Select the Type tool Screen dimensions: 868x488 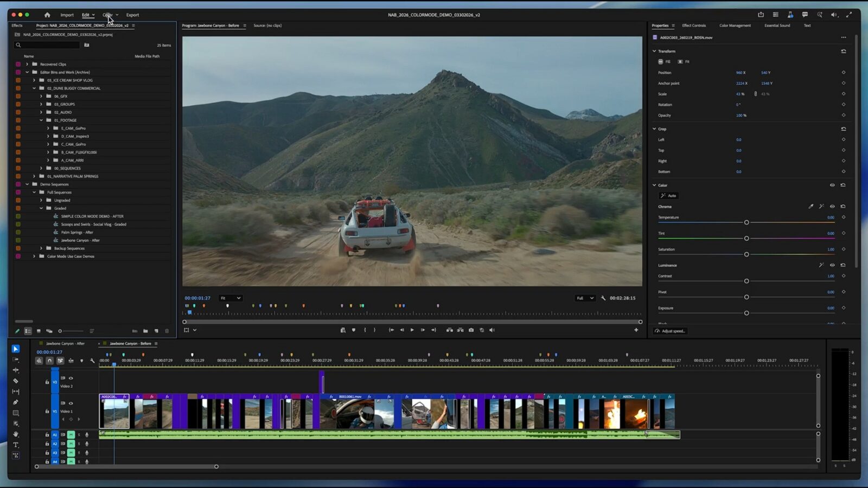coord(16,445)
